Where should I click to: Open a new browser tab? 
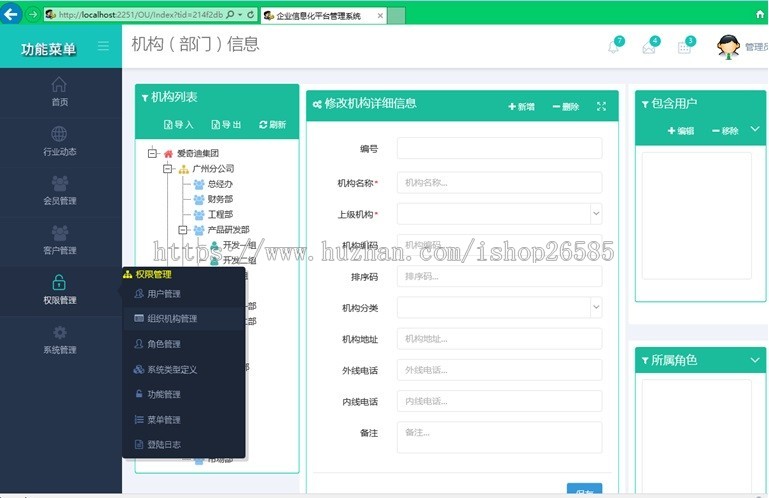point(397,16)
